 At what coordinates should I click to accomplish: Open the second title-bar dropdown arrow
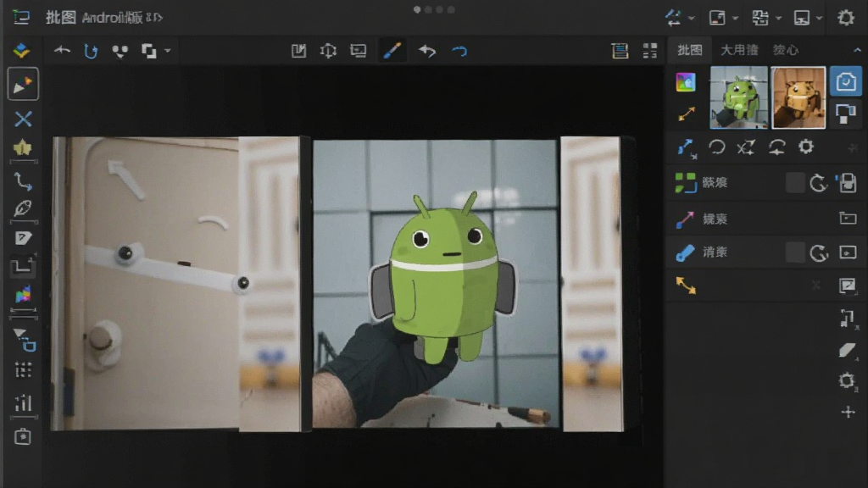click(735, 19)
